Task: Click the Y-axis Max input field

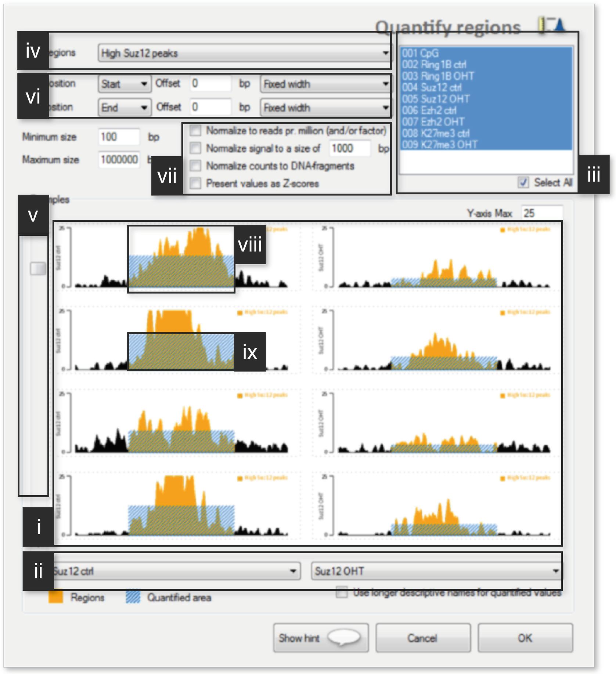Action: [x=541, y=213]
